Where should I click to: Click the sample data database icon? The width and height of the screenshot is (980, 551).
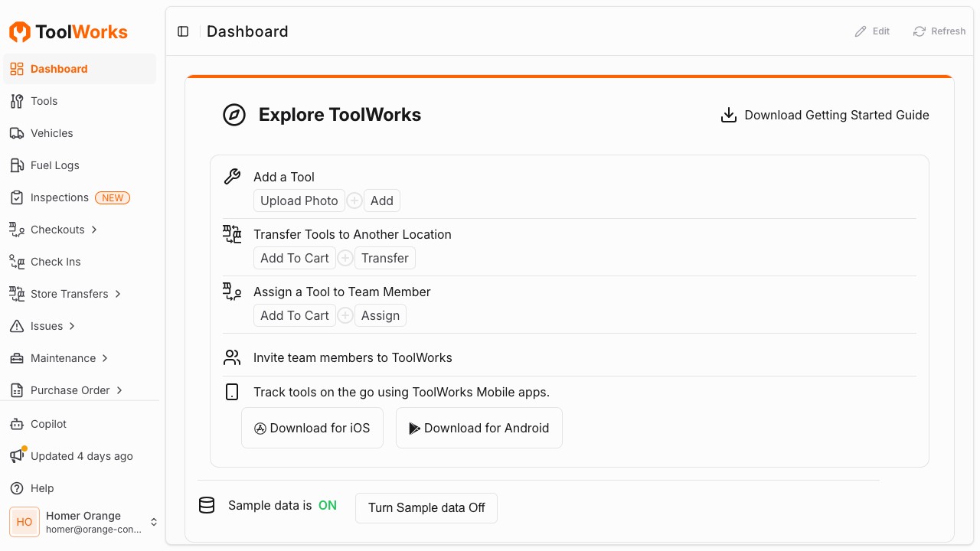click(207, 506)
